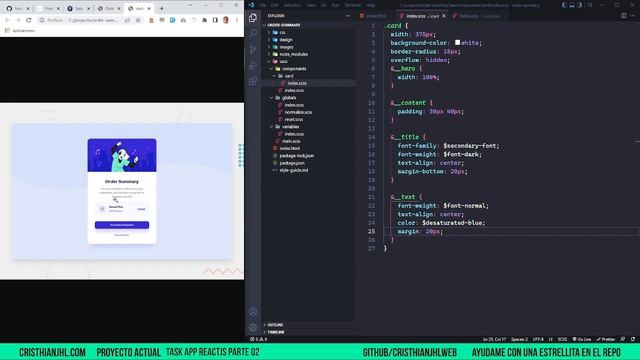Open Chrome's three-dot menu
Viewport: 640px width, 360px height.
[237, 20]
